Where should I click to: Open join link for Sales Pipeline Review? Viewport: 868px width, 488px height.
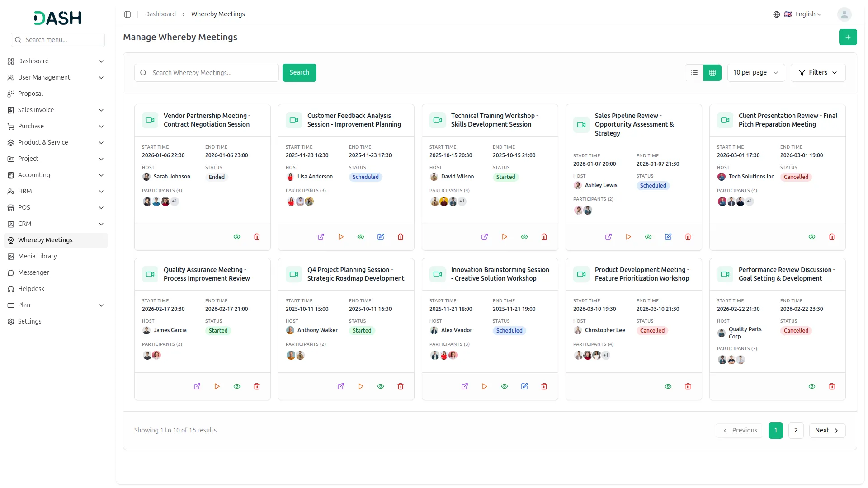[x=609, y=237]
